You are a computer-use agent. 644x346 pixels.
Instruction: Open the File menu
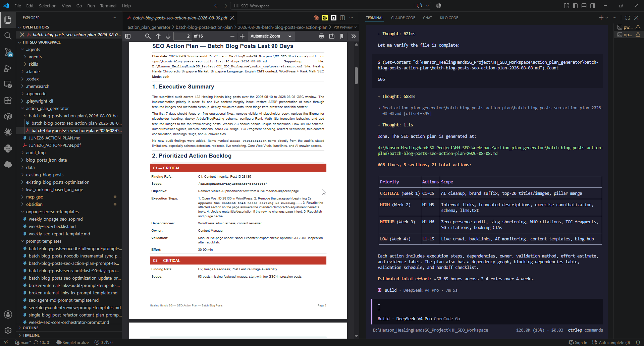pos(18,6)
